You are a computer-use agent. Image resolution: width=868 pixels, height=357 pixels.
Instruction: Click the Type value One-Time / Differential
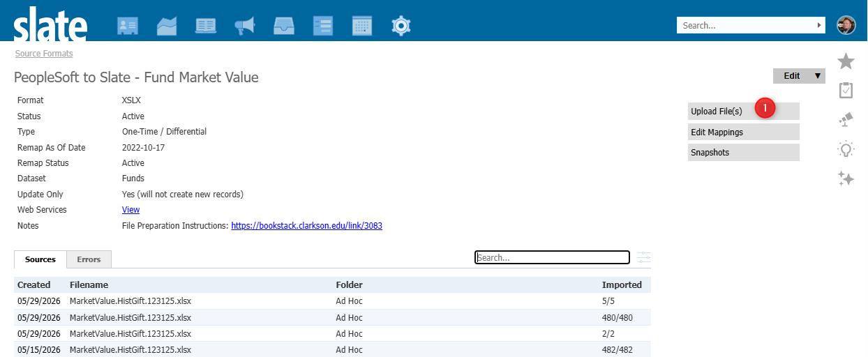(164, 132)
